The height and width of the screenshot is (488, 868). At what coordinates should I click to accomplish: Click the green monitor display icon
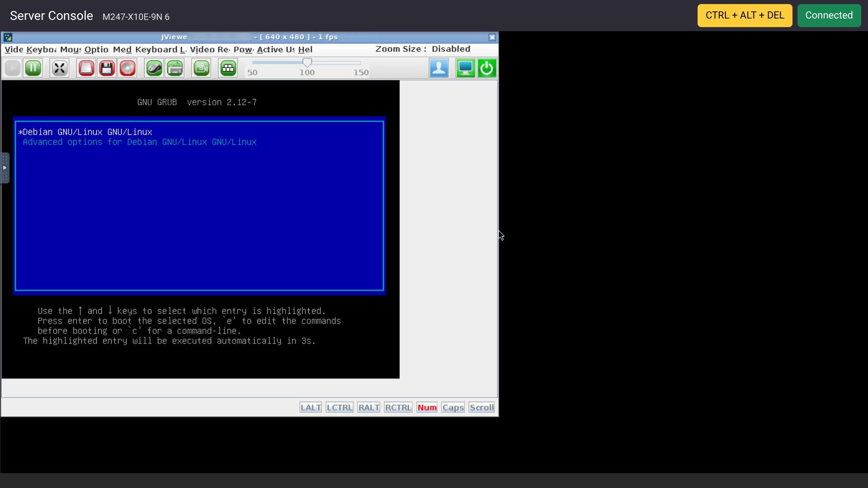click(x=465, y=68)
